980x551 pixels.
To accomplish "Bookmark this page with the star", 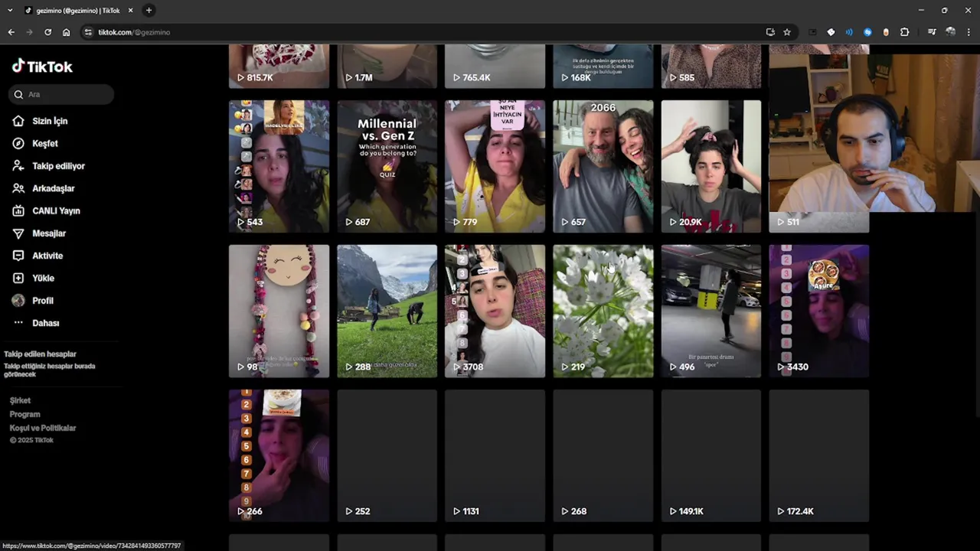I will coord(787,32).
